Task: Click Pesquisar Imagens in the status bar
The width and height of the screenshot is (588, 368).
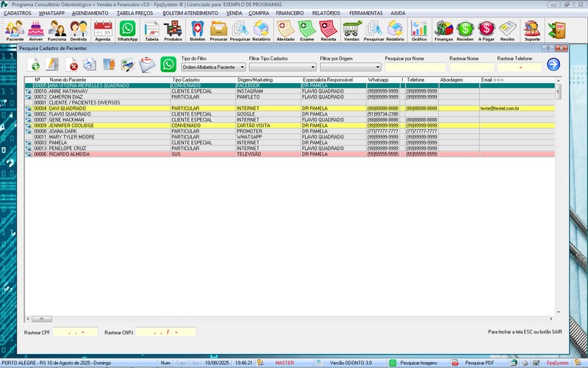Action: [417, 363]
